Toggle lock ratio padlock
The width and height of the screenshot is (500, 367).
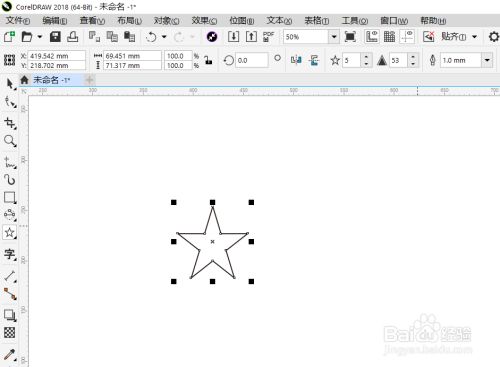(209, 60)
